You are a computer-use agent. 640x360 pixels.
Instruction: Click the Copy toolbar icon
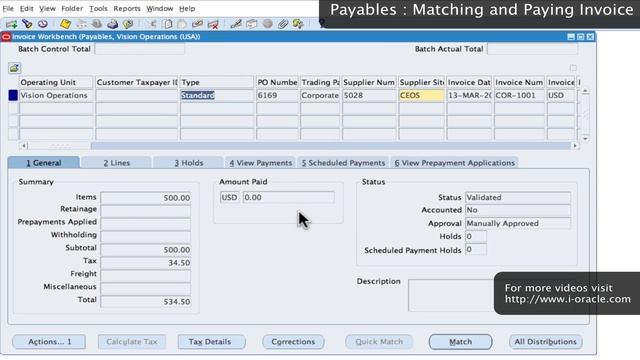167,24
